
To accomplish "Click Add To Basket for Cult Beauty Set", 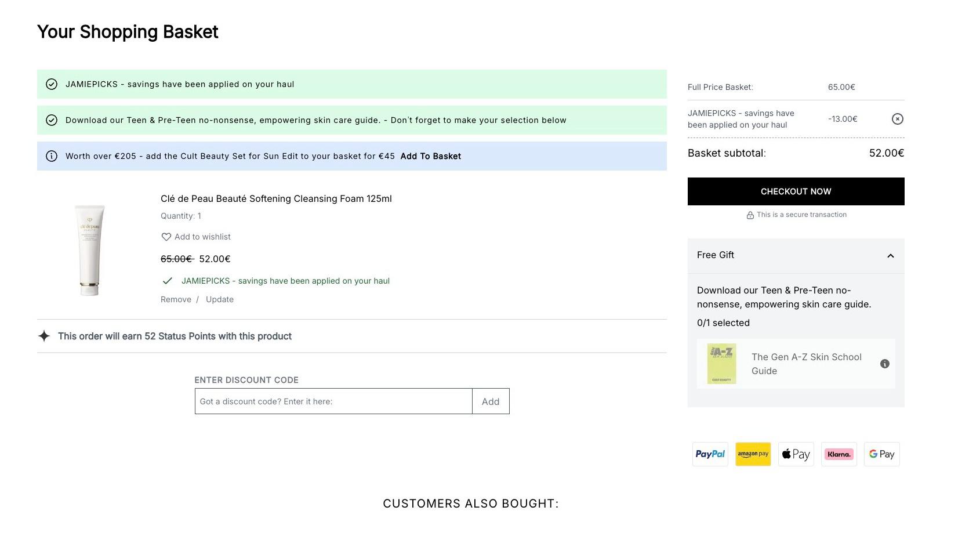I will [431, 156].
